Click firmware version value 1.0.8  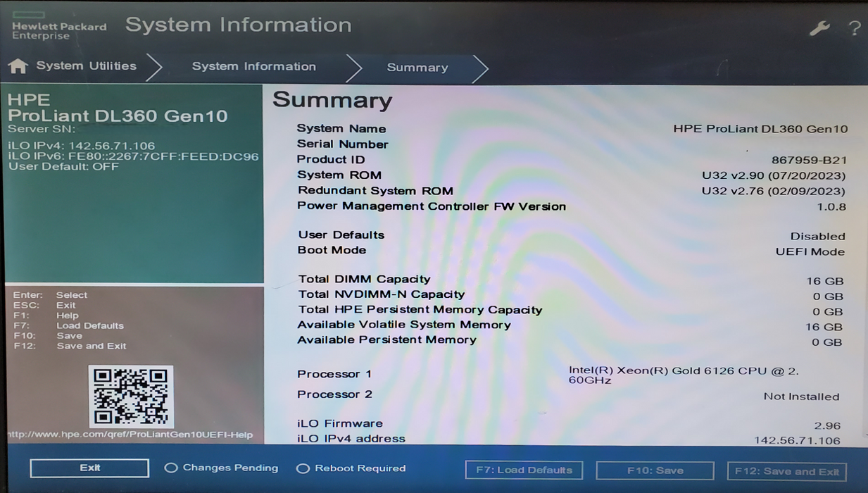tap(831, 207)
